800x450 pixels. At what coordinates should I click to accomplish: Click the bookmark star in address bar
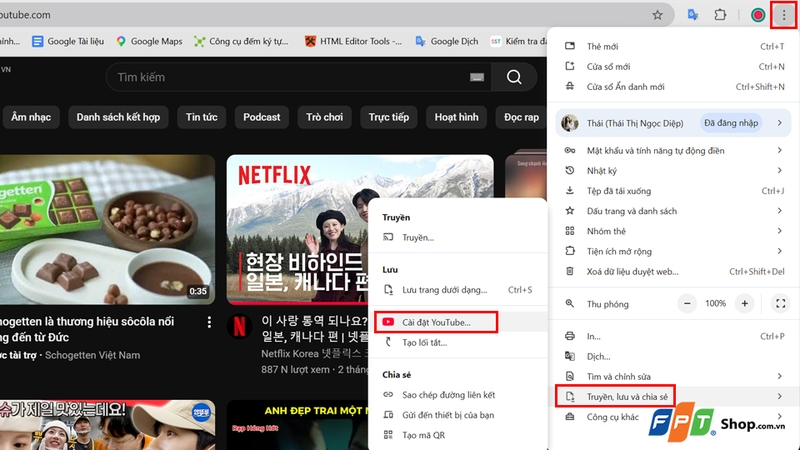coord(657,15)
